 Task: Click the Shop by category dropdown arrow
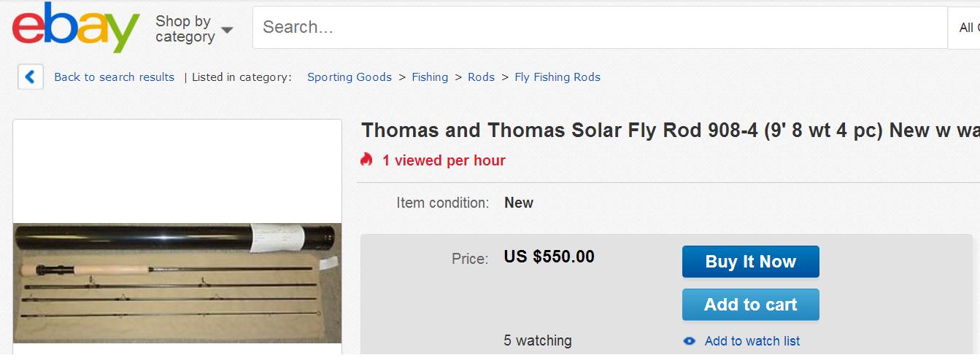pos(227,30)
